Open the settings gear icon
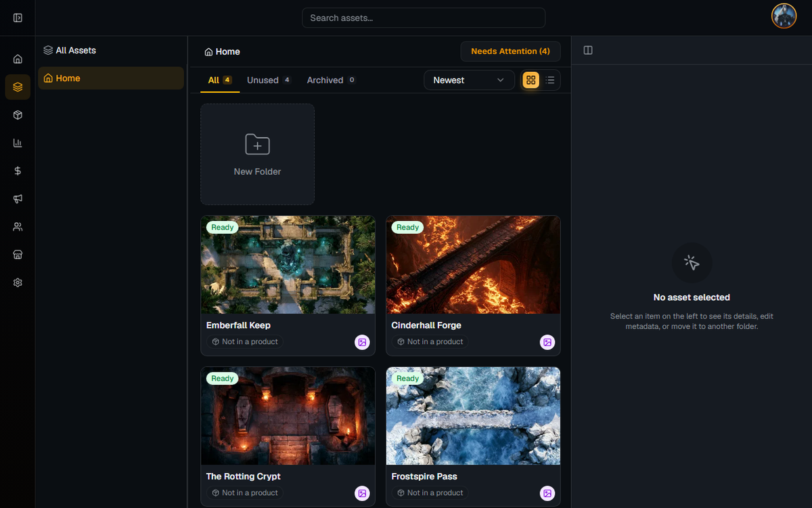The image size is (812, 508). click(x=18, y=282)
